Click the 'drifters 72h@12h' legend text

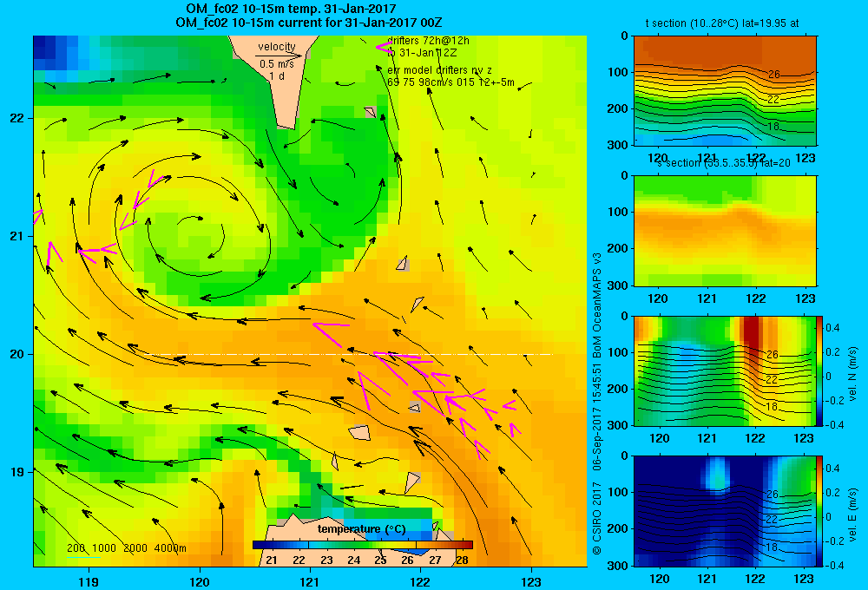coord(428,41)
